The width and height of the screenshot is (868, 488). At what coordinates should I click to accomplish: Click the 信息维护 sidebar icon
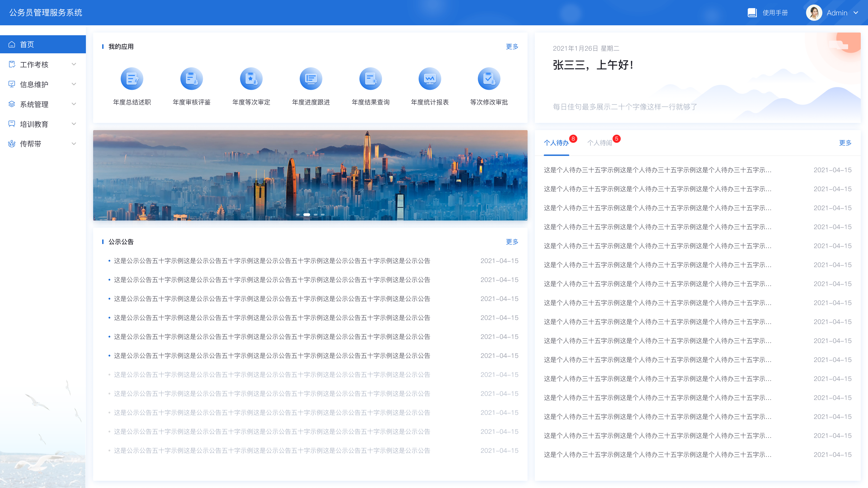coord(12,84)
